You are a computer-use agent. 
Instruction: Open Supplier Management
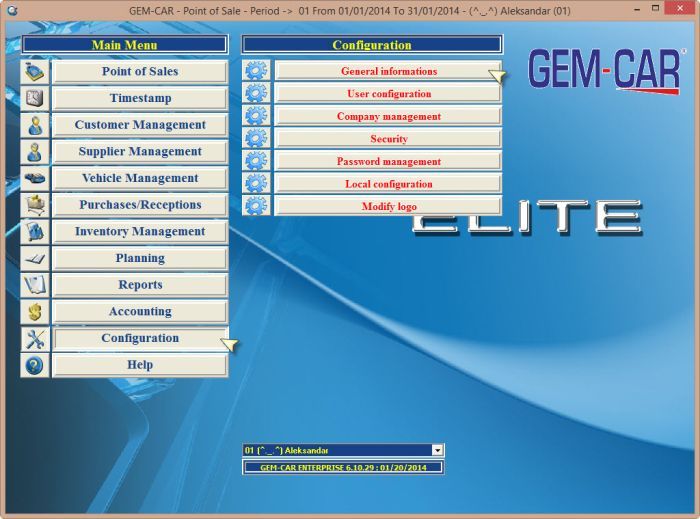(140, 152)
